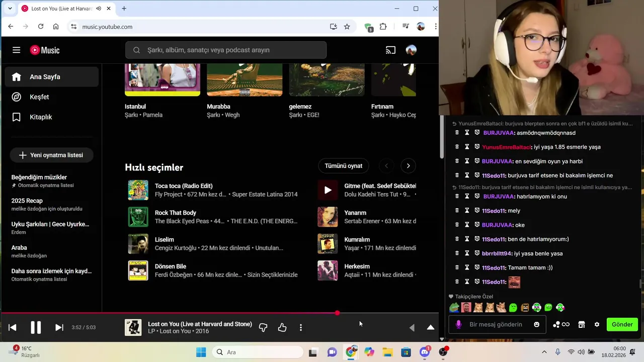Show hidden system tray icons
644x362 pixels.
pos(544,352)
